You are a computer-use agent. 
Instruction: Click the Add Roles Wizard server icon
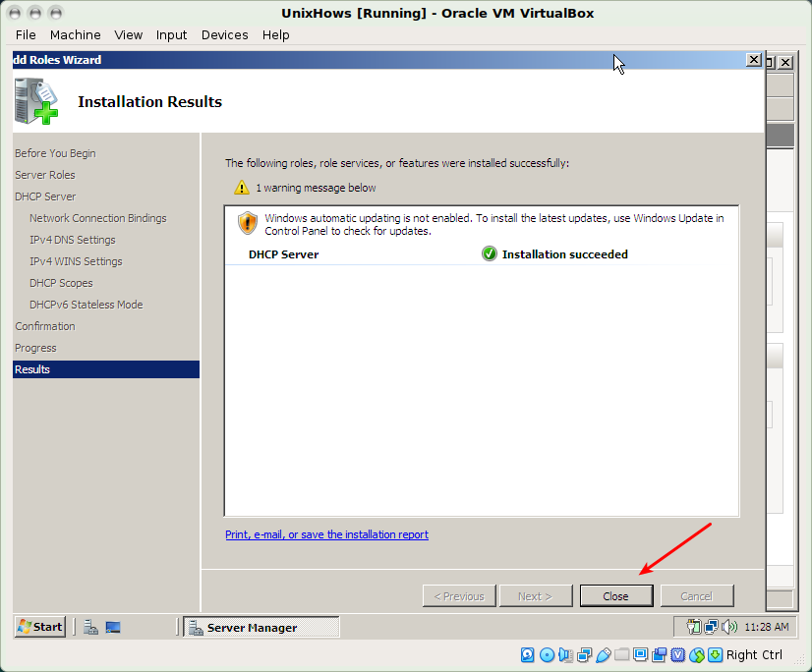click(x=36, y=101)
